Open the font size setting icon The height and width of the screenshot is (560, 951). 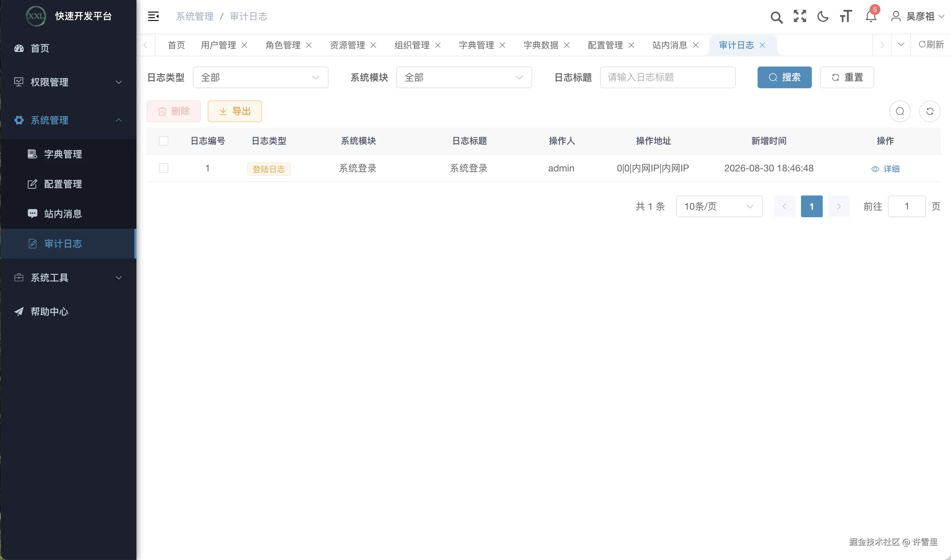tap(846, 16)
